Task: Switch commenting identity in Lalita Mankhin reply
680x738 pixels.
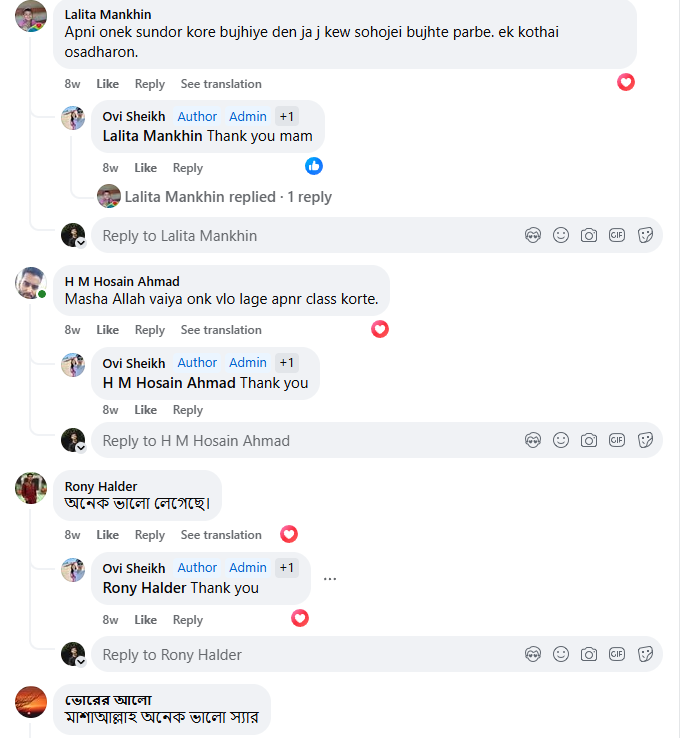Action: click(x=74, y=236)
